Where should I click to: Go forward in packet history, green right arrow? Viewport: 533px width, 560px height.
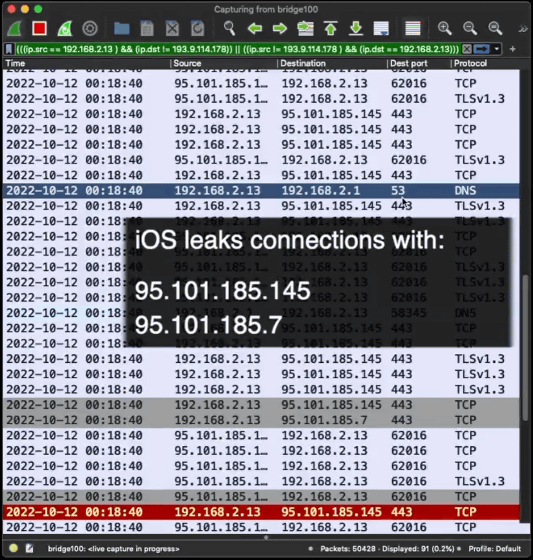(x=280, y=28)
